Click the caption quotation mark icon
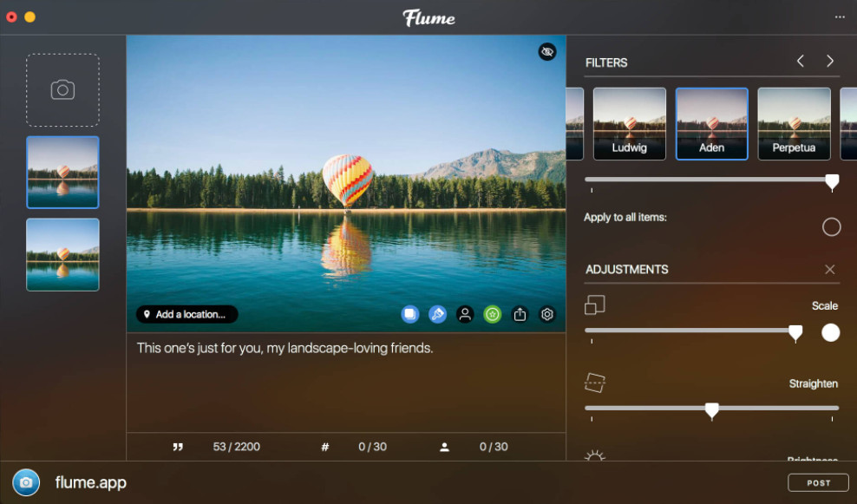 178,447
